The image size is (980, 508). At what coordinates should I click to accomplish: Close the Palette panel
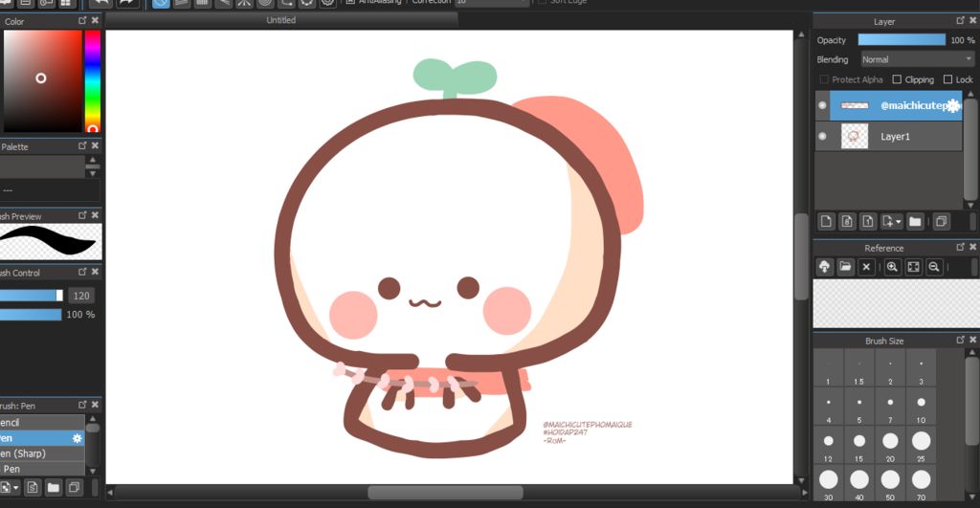(95, 145)
